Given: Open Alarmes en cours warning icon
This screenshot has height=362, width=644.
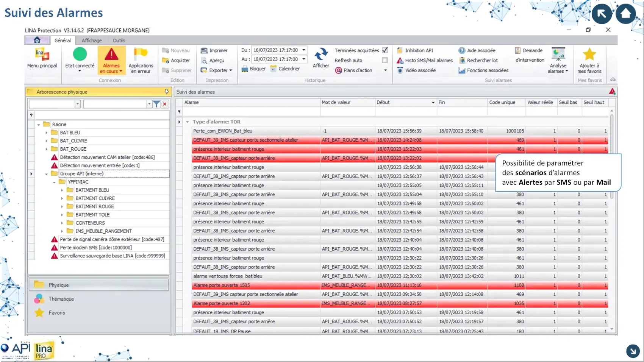Looking at the screenshot, I should click(111, 55).
